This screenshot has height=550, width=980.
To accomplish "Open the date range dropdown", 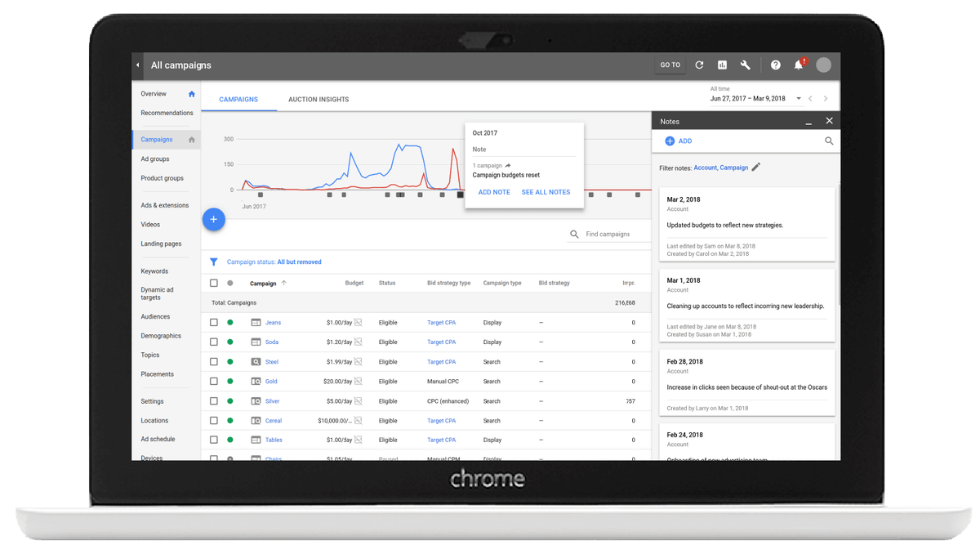I will point(799,96).
